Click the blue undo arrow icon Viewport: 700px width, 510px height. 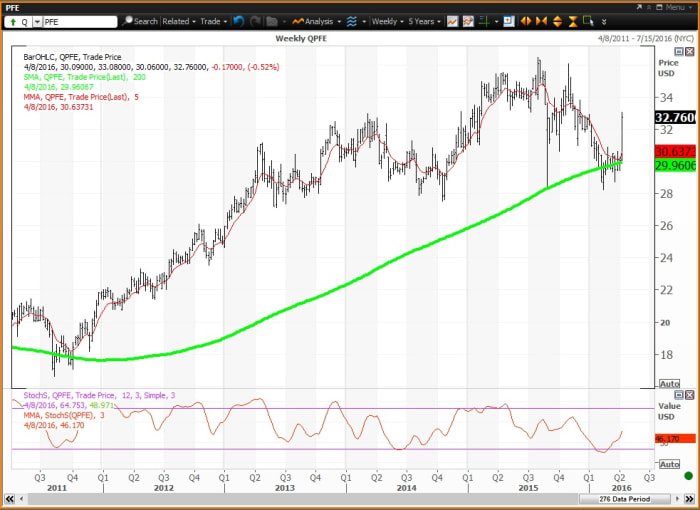240,21
